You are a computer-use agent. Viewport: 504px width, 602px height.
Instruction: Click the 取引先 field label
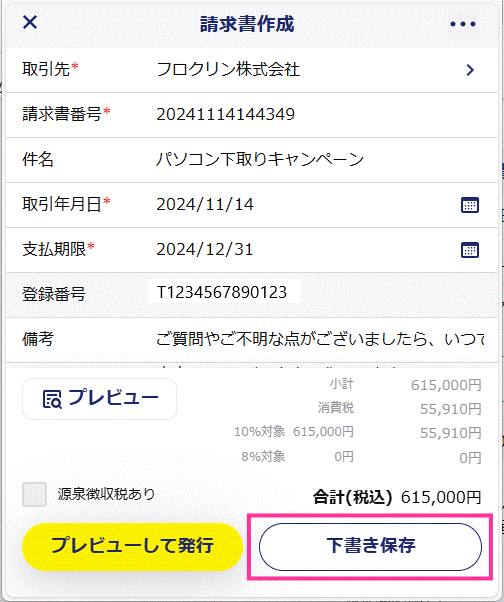pos(46,69)
